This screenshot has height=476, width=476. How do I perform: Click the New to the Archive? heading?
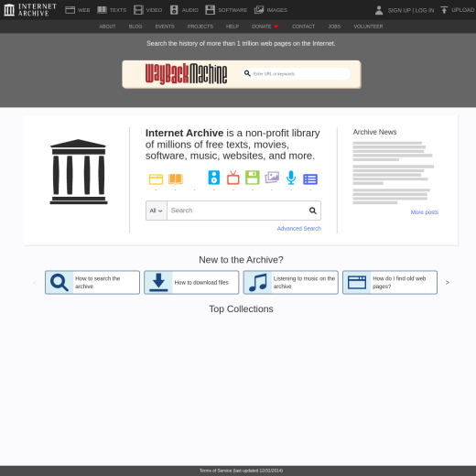[x=241, y=260]
